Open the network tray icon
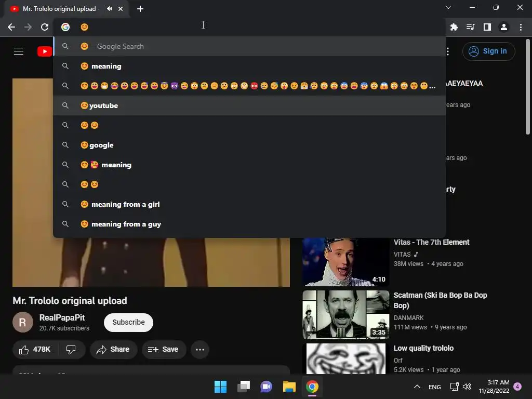The height and width of the screenshot is (399, 532). click(x=454, y=387)
